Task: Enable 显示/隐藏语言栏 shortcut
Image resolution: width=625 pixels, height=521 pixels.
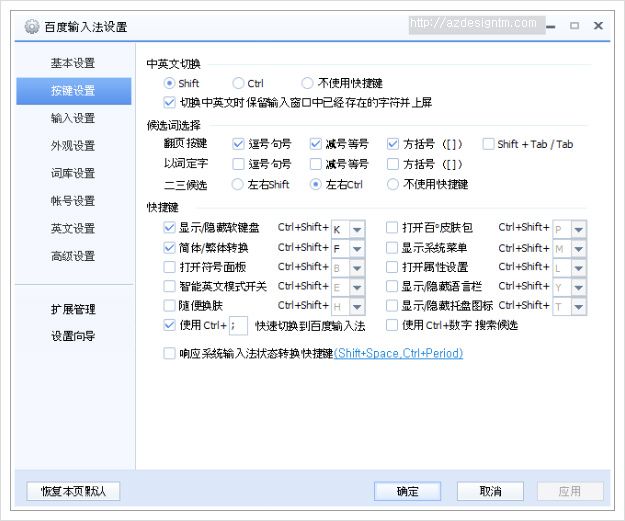Action: pyautogui.click(x=392, y=286)
